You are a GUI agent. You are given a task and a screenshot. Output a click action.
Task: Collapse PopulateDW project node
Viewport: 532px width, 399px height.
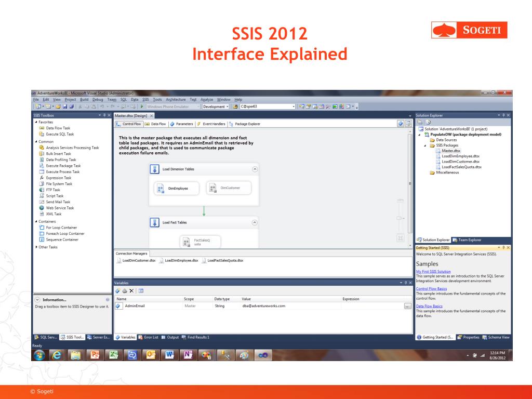tap(420, 135)
